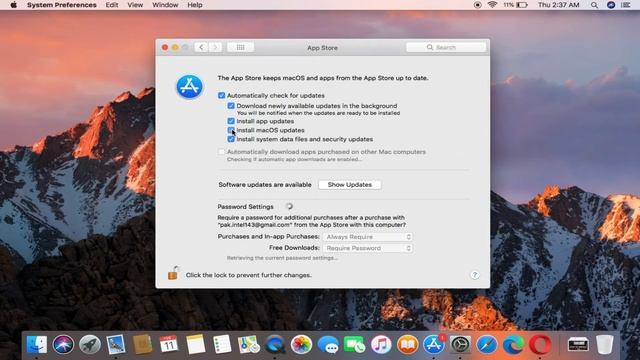Open Launchpad rocket icon in dock
Image resolution: width=640 pixels, height=360 pixels.
90,344
